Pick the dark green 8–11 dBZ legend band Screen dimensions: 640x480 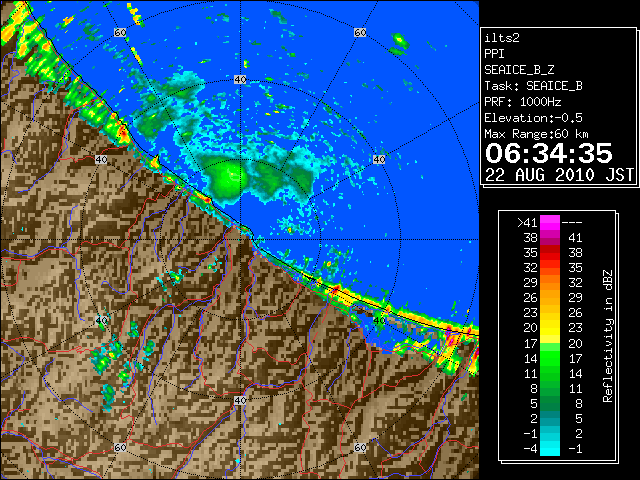pyautogui.click(x=550, y=388)
